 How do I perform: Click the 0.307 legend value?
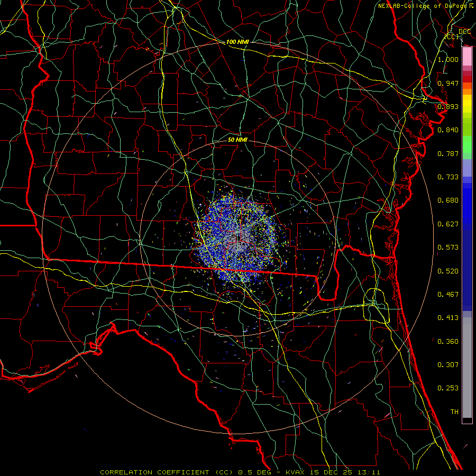pyautogui.click(x=448, y=365)
